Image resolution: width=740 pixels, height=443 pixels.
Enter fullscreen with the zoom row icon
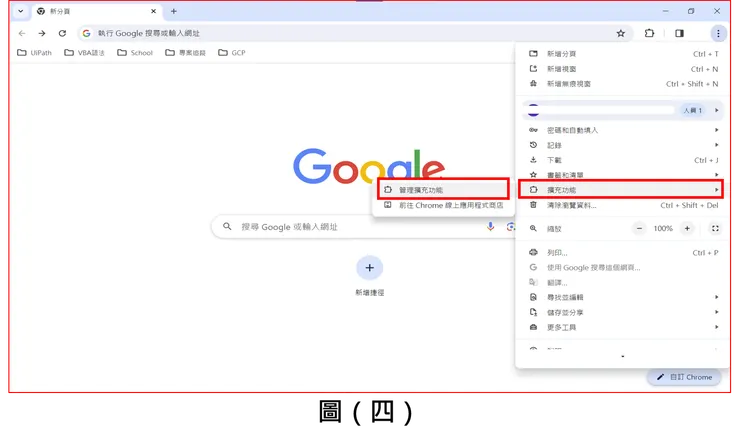pyautogui.click(x=715, y=228)
